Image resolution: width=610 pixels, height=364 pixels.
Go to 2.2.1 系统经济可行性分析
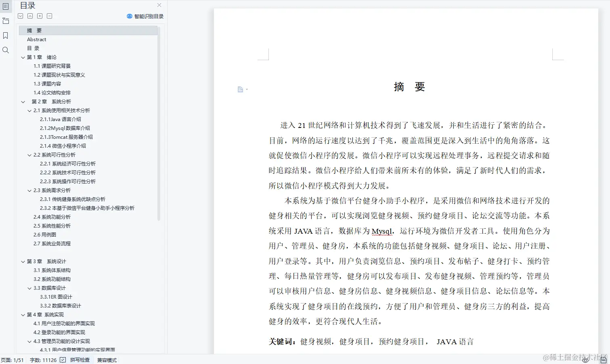point(68,164)
